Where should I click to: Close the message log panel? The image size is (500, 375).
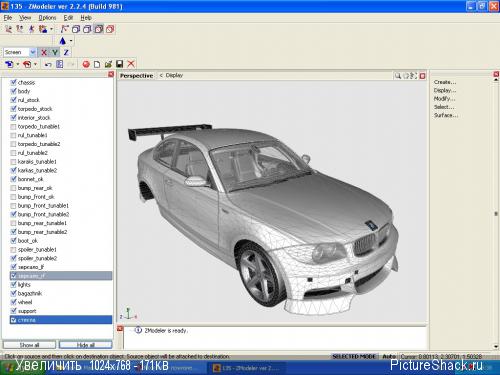tap(120, 329)
